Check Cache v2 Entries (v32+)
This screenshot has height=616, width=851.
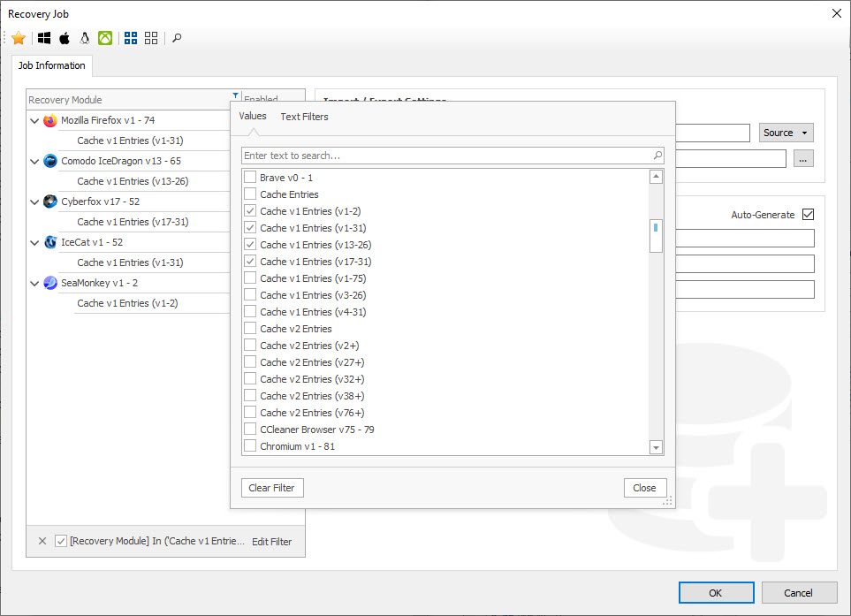pyautogui.click(x=250, y=379)
